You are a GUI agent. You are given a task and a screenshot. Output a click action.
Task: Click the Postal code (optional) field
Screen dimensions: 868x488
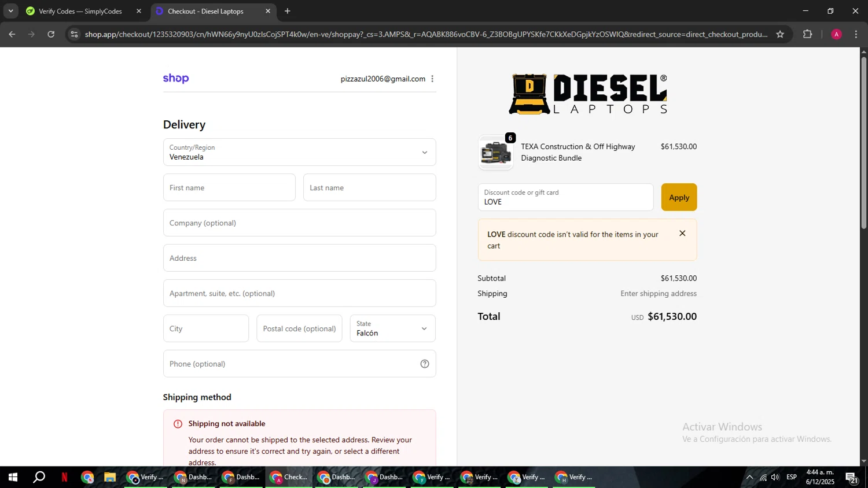(299, 328)
